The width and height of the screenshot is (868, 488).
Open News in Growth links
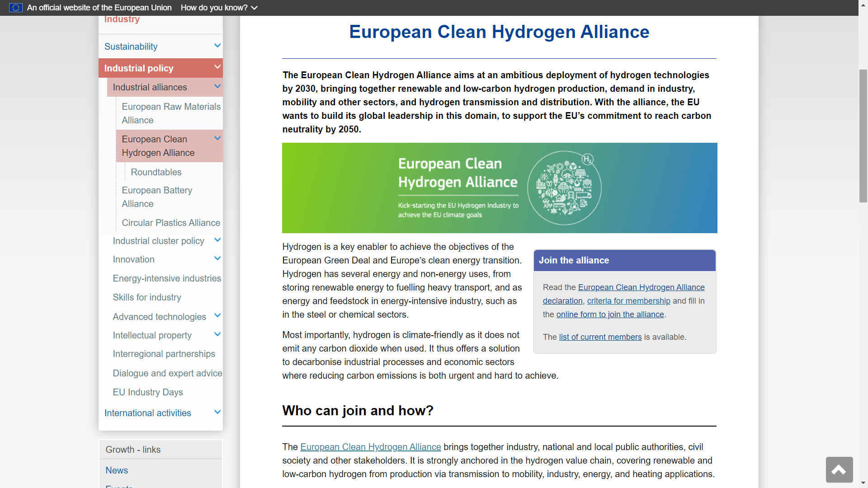pyautogui.click(x=117, y=470)
